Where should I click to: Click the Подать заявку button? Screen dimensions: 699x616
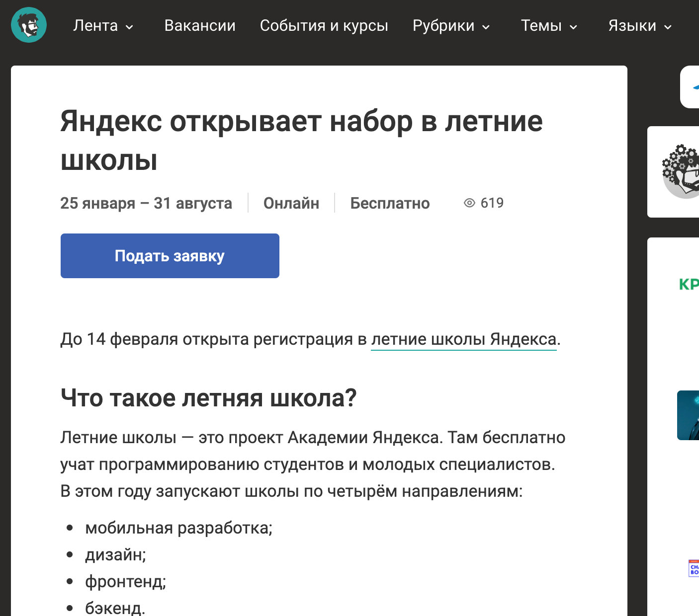pos(170,256)
